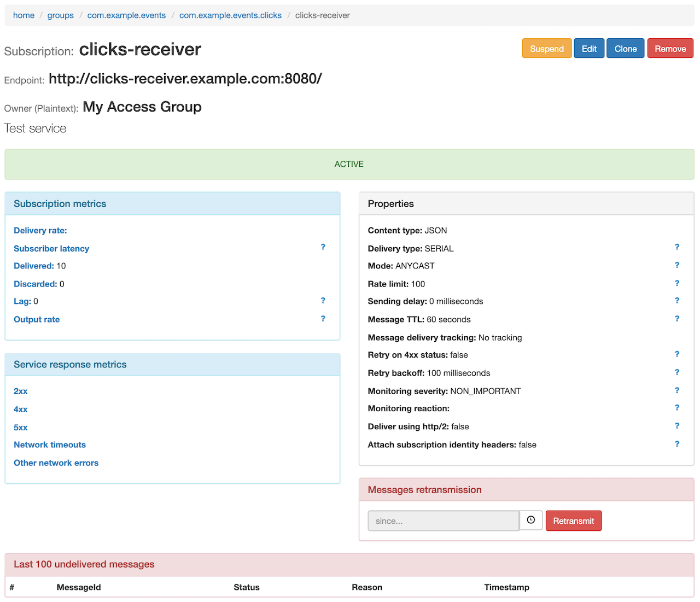Screen dimensions: 700x602
Task: Open Other network errors metric link
Action: point(56,463)
